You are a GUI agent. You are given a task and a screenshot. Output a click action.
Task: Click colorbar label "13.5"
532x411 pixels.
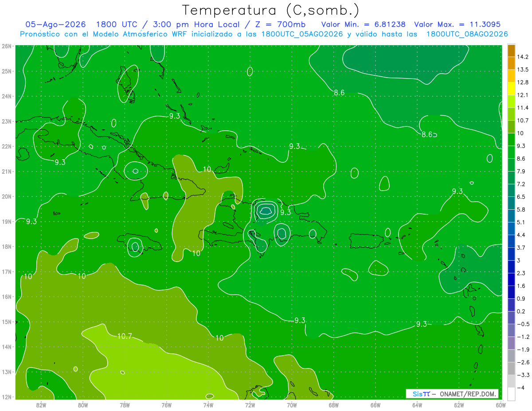click(522, 70)
